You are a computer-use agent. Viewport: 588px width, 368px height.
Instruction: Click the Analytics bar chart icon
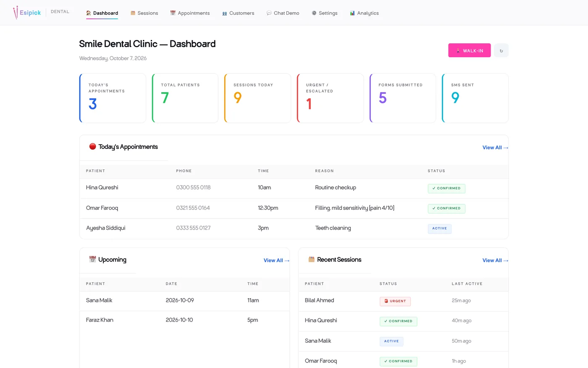click(352, 13)
